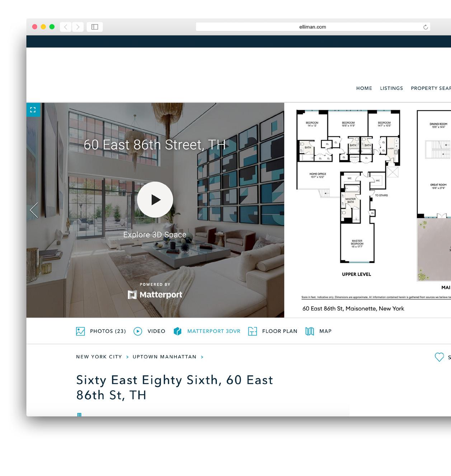Image resolution: width=451 pixels, height=476 pixels.
Task: Click the heart save listing icon
Action: [439, 357]
